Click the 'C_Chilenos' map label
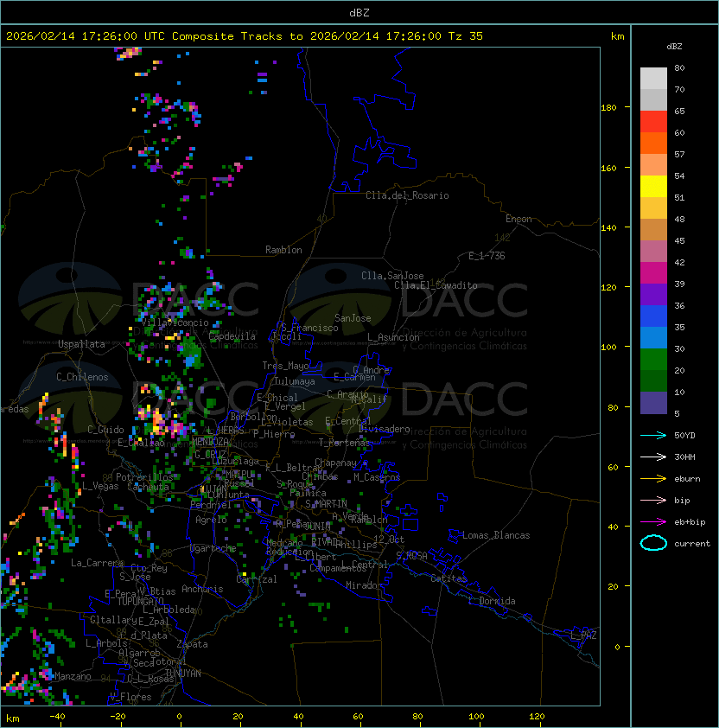The image size is (719, 728). (x=82, y=376)
